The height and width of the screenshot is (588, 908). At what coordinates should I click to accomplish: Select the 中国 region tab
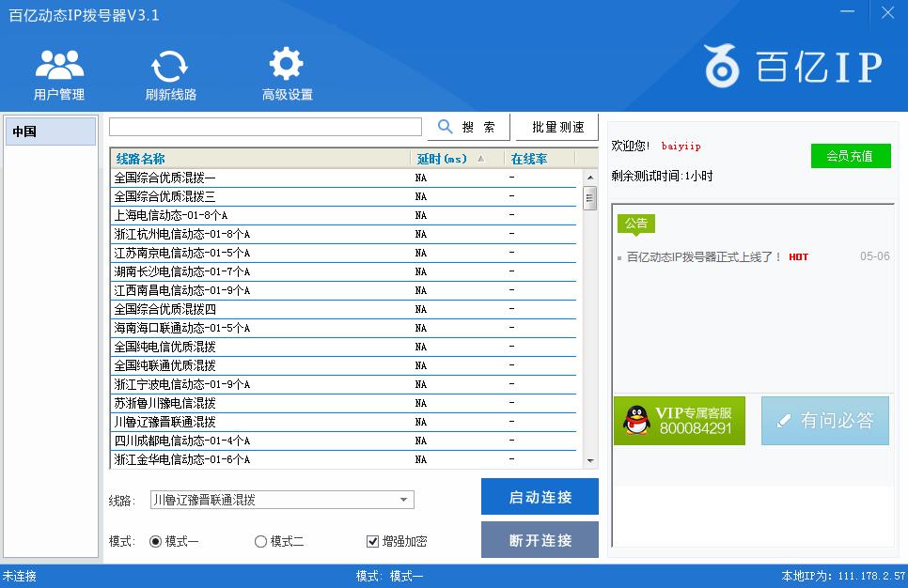tap(51, 132)
